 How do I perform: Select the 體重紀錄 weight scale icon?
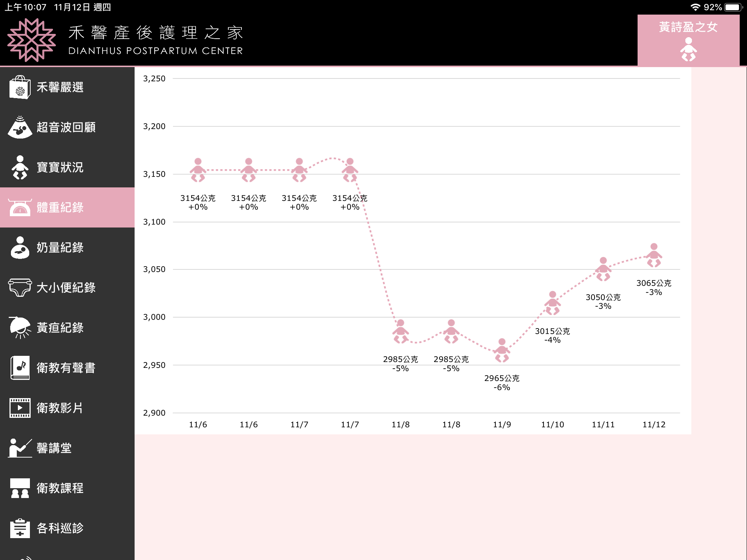pos(20,207)
